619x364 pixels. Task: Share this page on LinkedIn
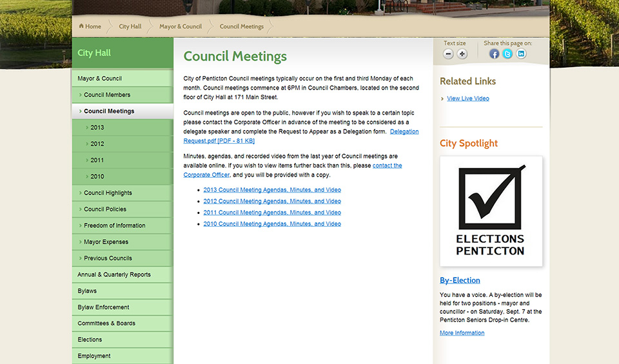click(521, 54)
